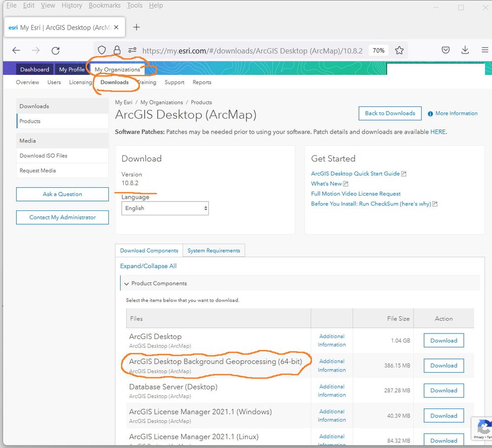Click the padlock site security icon
The width and height of the screenshot is (492, 448).
117,50
